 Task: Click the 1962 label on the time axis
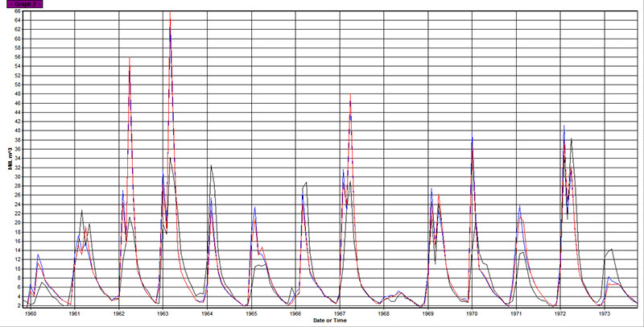click(118, 313)
